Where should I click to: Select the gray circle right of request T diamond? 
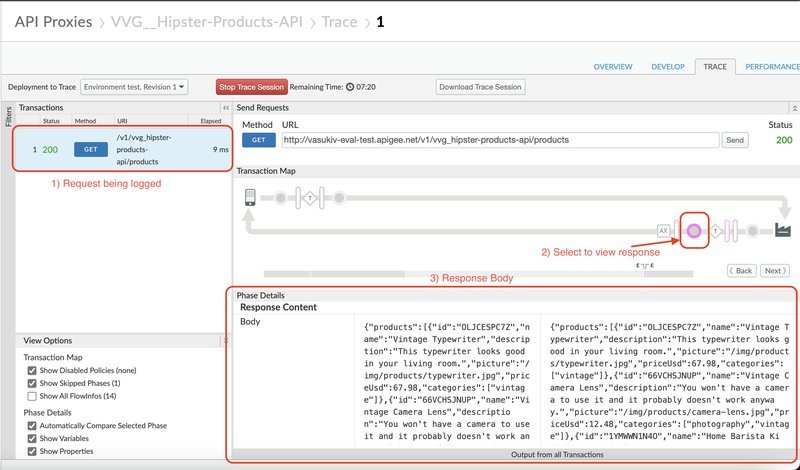[x=339, y=198]
